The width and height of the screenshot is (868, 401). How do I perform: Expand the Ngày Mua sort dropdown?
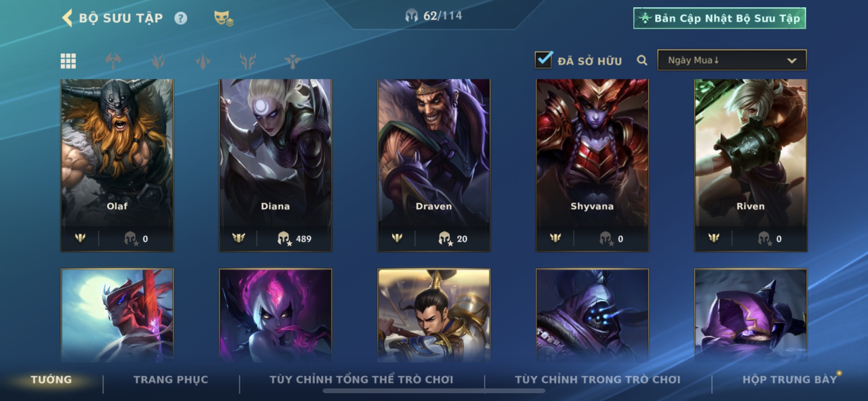732,60
